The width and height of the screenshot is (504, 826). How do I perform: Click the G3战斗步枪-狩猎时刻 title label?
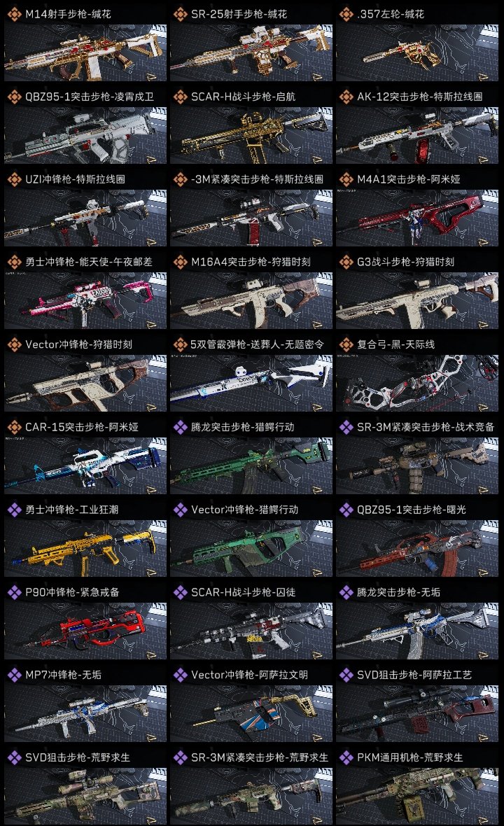click(405, 262)
